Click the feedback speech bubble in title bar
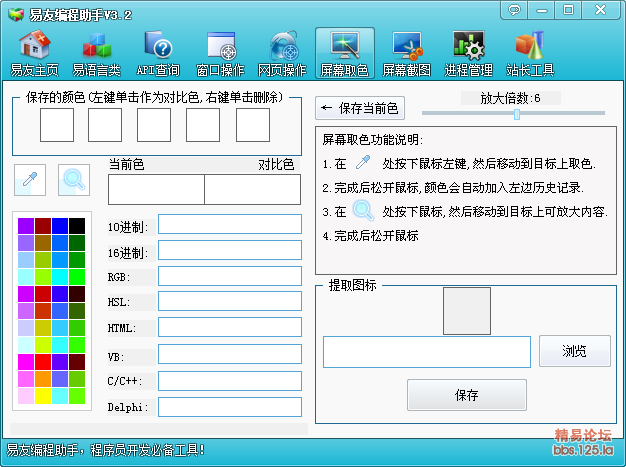626x467 pixels. pyautogui.click(x=514, y=10)
